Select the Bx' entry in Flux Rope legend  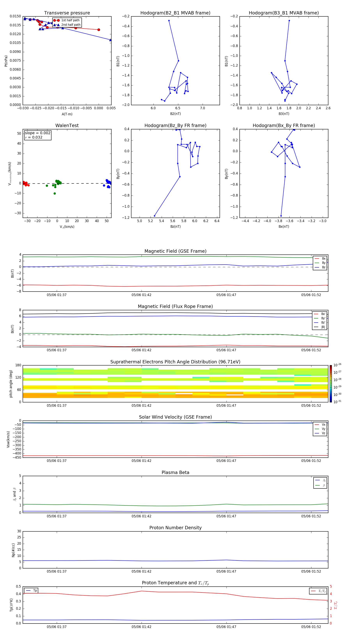[x=320, y=314]
